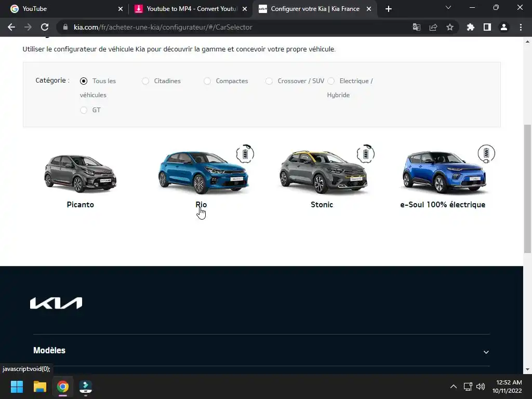
Task: Click the Stonic model name
Action: [x=322, y=205]
